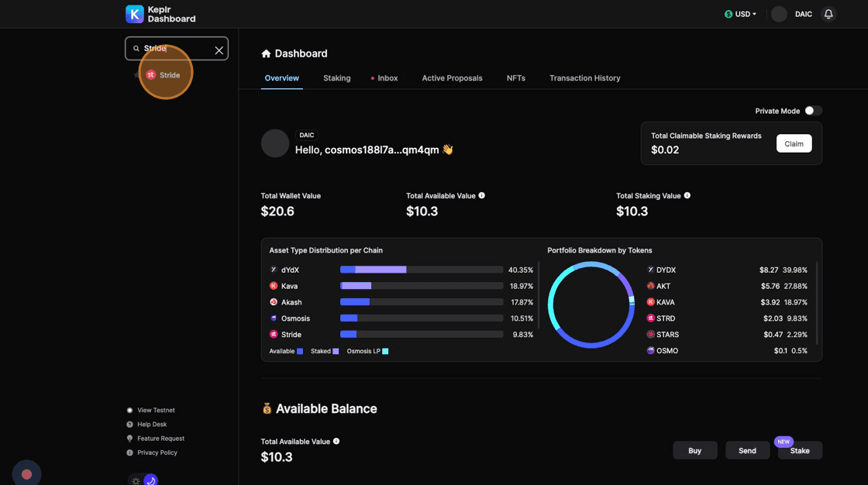This screenshot has height=485, width=868.
Task: Select Stride from search results
Action: click(x=164, y=75)
